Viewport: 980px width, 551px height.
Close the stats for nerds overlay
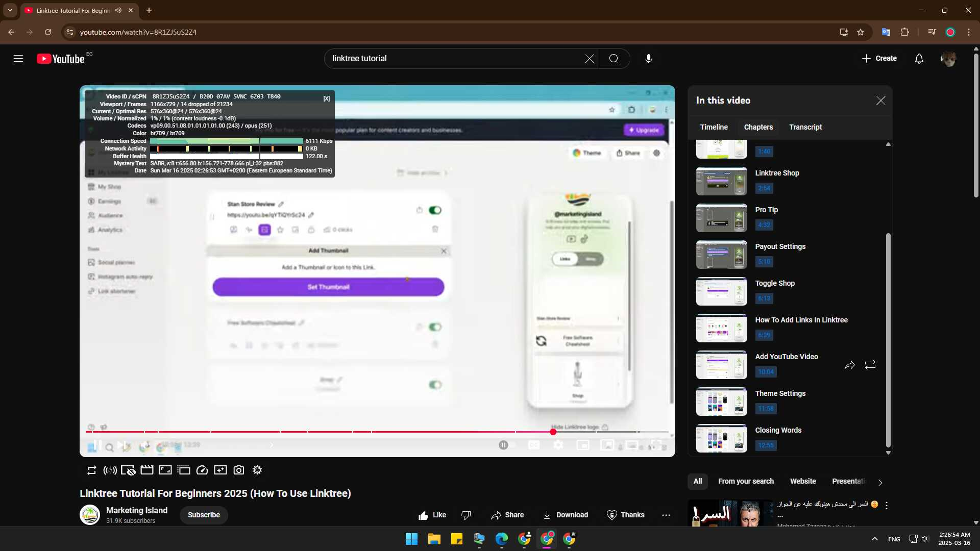coord(327,98)
